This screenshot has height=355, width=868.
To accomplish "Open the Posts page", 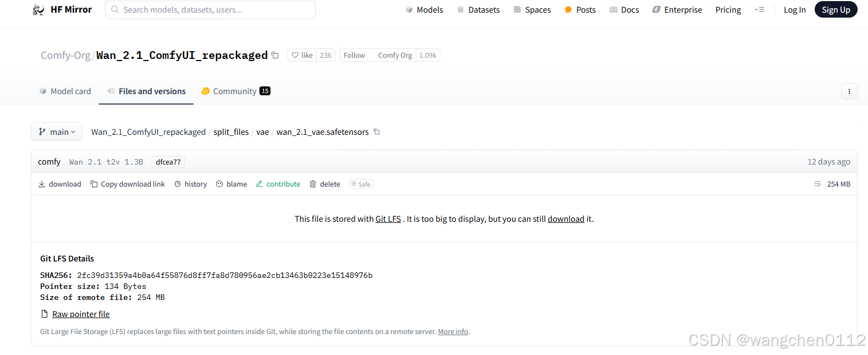I will 580,10.
